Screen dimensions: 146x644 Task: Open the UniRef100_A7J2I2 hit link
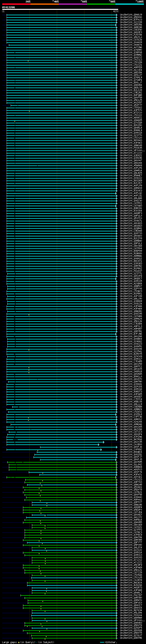[x=131, y=560]
